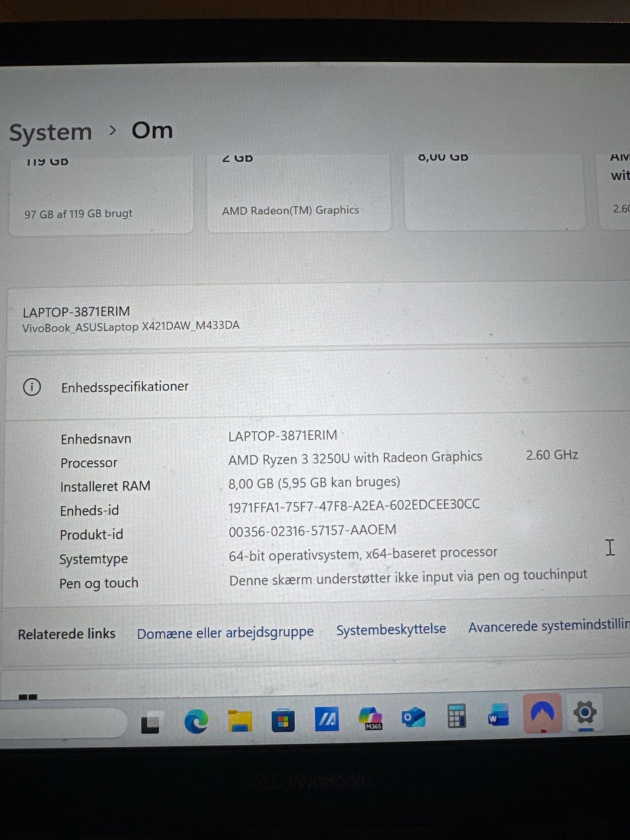The image size is (630, 840).
Task: Open Outlook from the taskbar
Action: [x=413, y=718]
